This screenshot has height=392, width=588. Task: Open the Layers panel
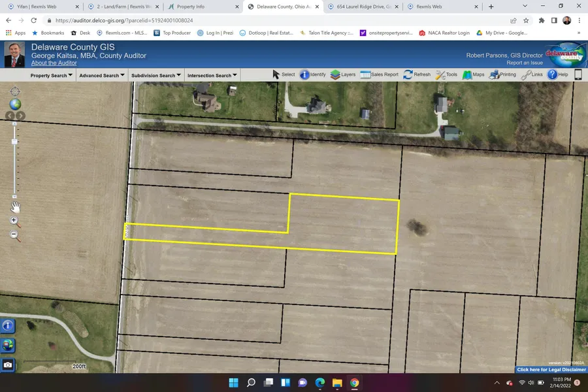click(343, 74)
